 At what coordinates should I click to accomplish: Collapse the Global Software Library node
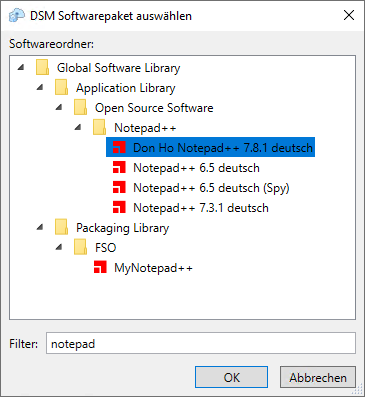point(21,68)
